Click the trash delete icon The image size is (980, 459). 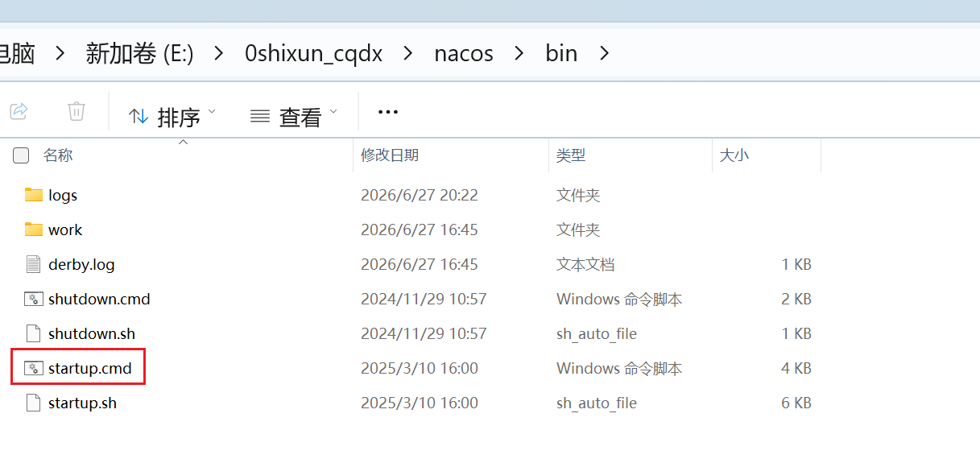(76, 111)
